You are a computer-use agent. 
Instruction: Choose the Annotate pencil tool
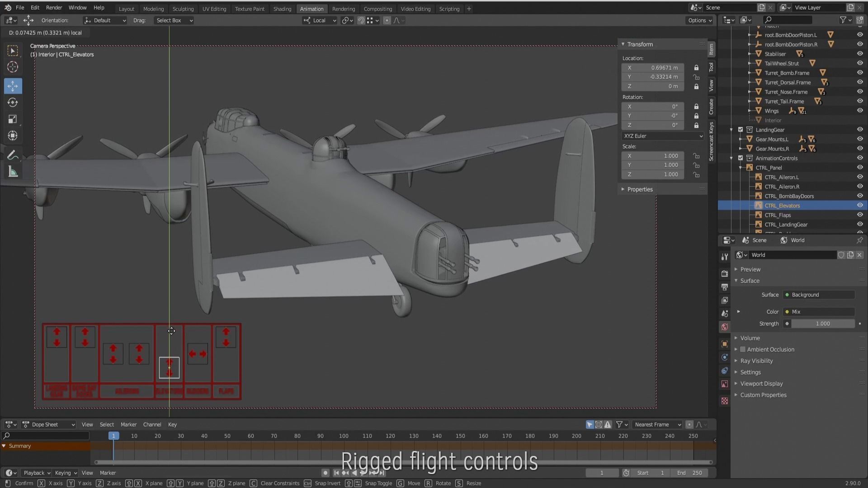click(13, 155)
